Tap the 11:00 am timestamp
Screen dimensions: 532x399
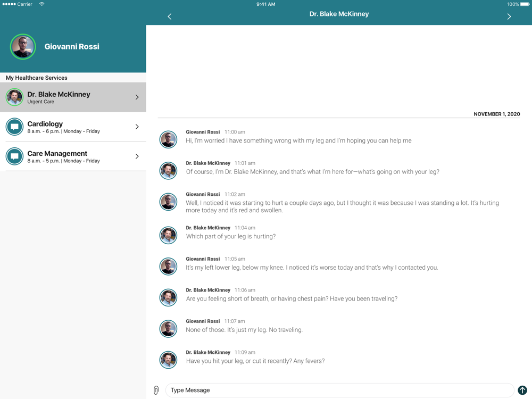tap(235, 132)
